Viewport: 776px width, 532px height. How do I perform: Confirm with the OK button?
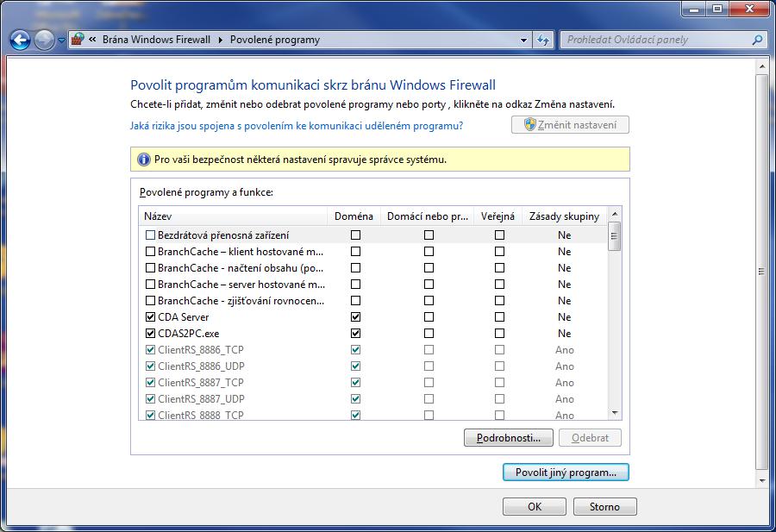pyautogui.click(x=535, y=507)
